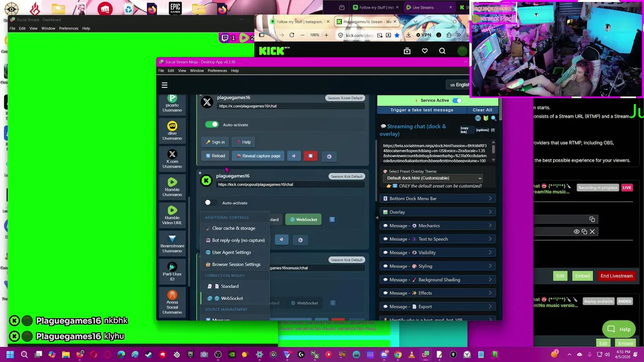Toggle Auto-activate for Kick plaguegames16
The height and width of the screenshot is (362, 644).
click(211, 203)
